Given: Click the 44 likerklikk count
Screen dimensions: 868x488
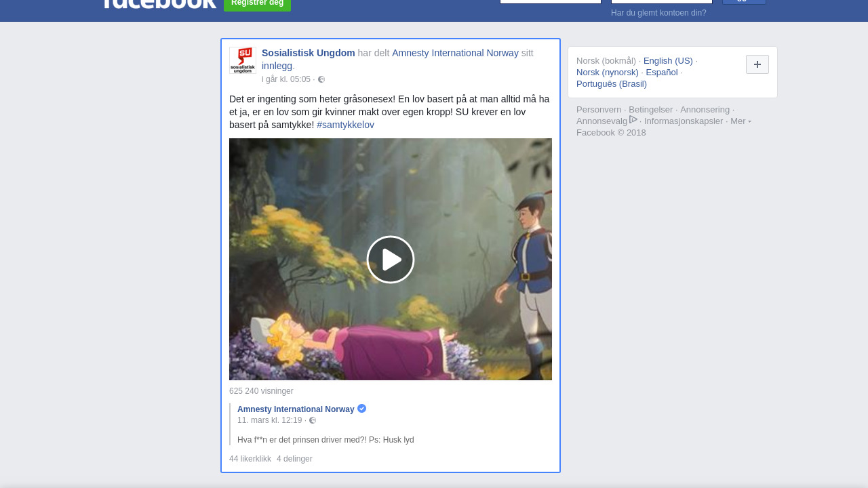Looking at the screenshot, I should (250, 459).
